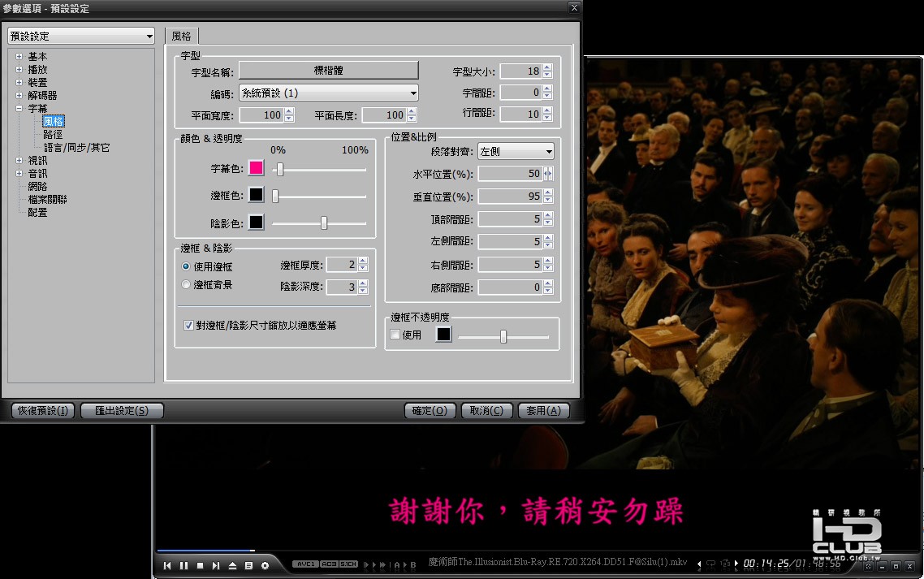Skip to next track in player
Screen dimensions: 924x579
coord(216,565)
